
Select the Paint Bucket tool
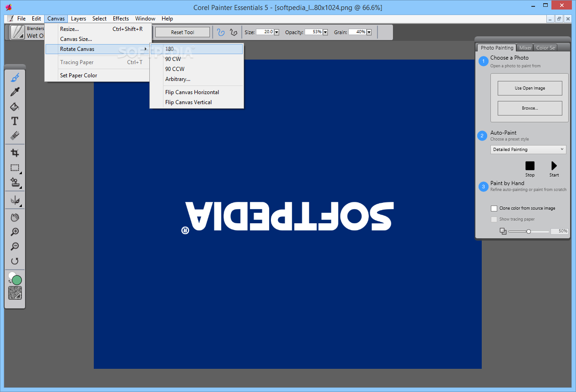click(15, 106)
